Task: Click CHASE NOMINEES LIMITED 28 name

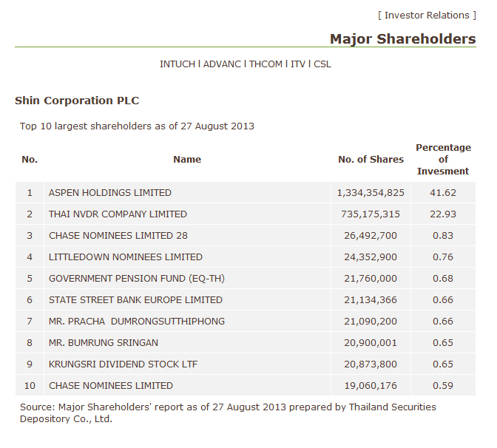Action: pos(118,236)
